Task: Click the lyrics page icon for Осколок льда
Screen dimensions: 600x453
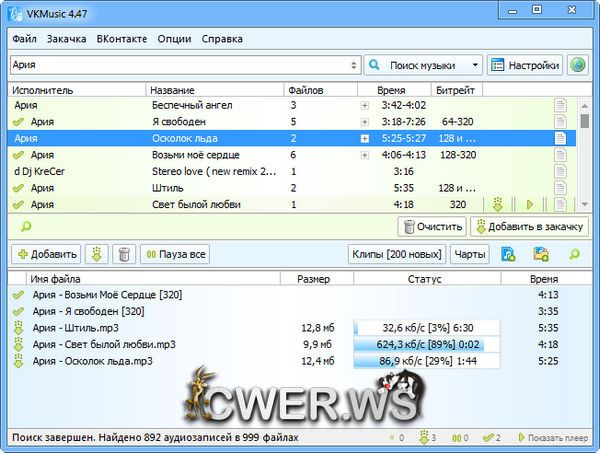Action: [x=560, y=138]
